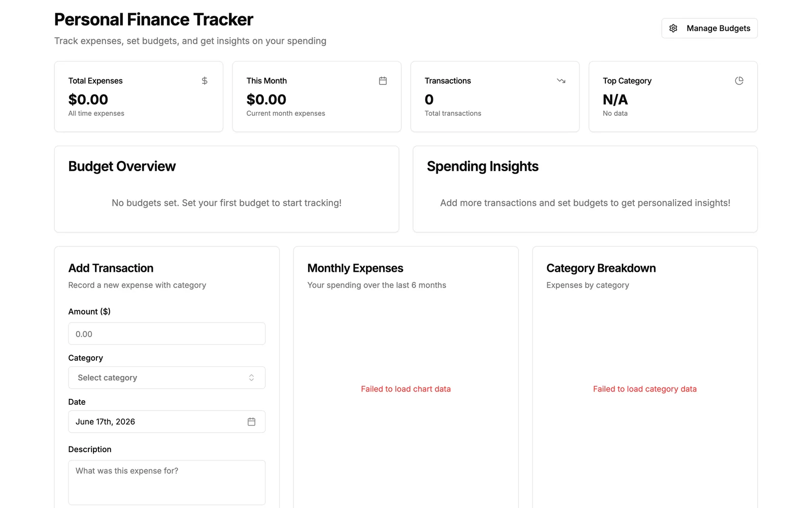Click the Transactions card title

click(x=448, y=81)
